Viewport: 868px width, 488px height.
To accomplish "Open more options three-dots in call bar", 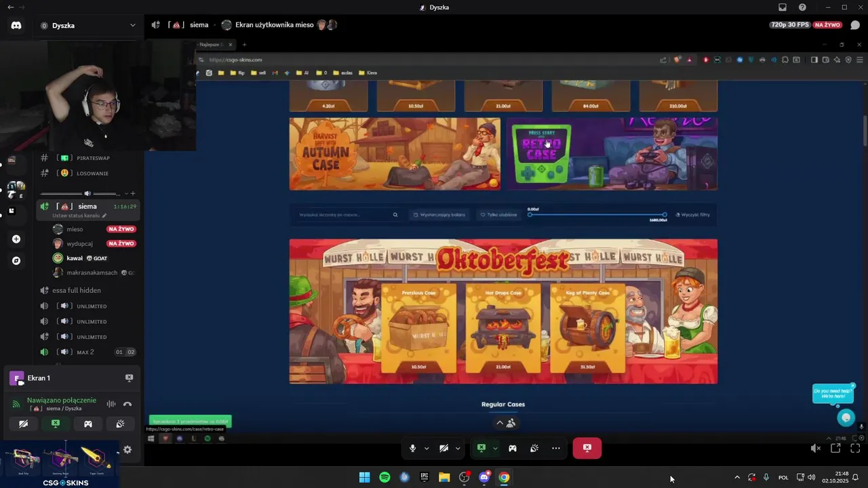I will [556, 448].
